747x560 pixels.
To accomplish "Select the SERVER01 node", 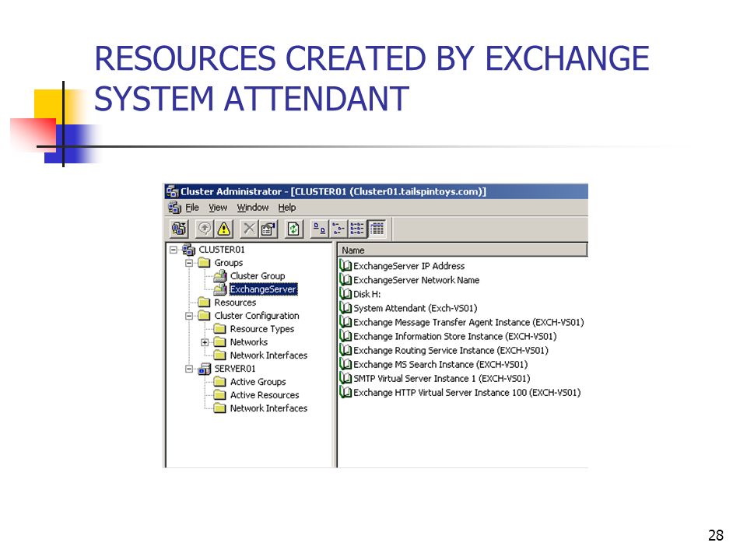I will coord(235,369).
